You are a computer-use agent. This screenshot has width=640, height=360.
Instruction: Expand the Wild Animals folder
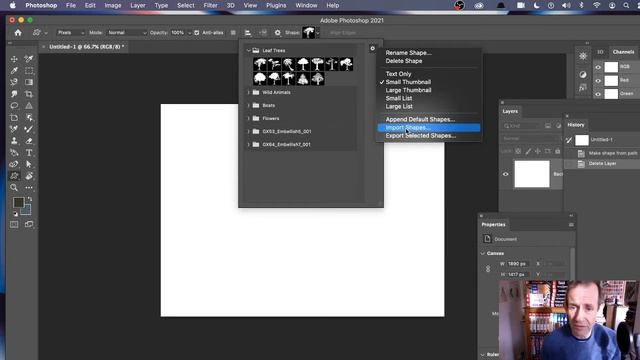tap(248, 92)
